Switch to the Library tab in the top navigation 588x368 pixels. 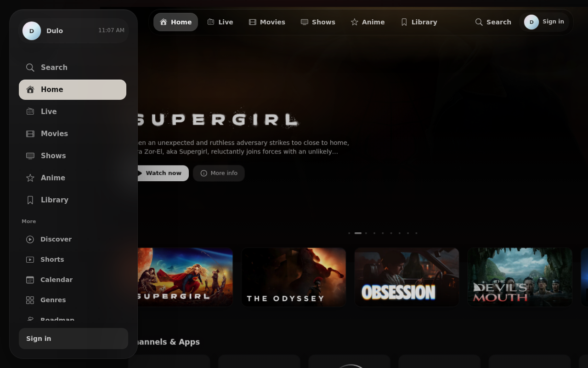(x=418, y=22)
